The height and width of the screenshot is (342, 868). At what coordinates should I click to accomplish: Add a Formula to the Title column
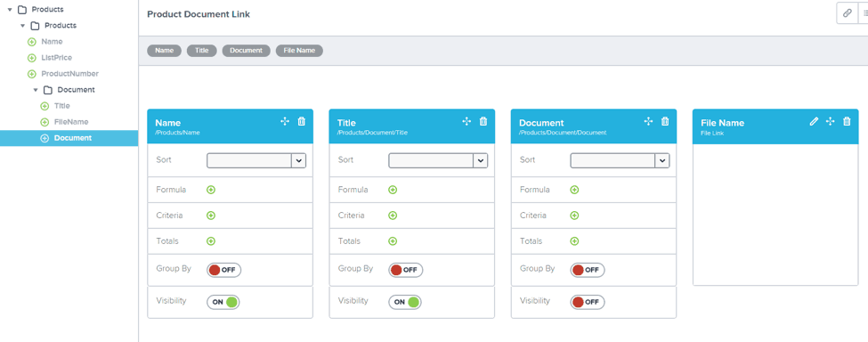[393, 190]
